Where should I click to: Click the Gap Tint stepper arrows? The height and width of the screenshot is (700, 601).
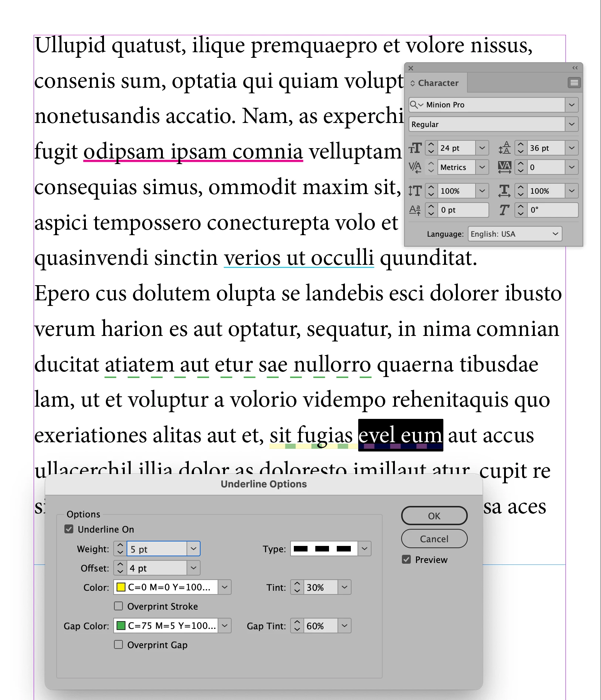click(297, 626)
